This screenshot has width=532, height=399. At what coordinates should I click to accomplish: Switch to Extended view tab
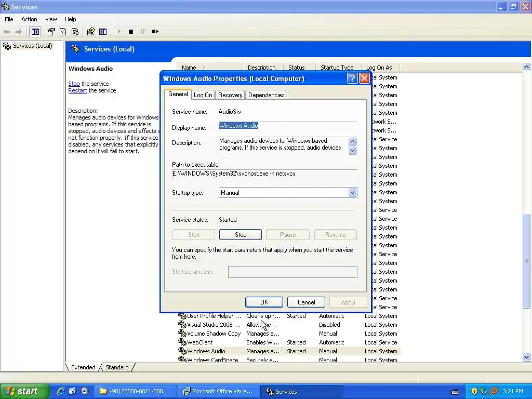point(83,367)
